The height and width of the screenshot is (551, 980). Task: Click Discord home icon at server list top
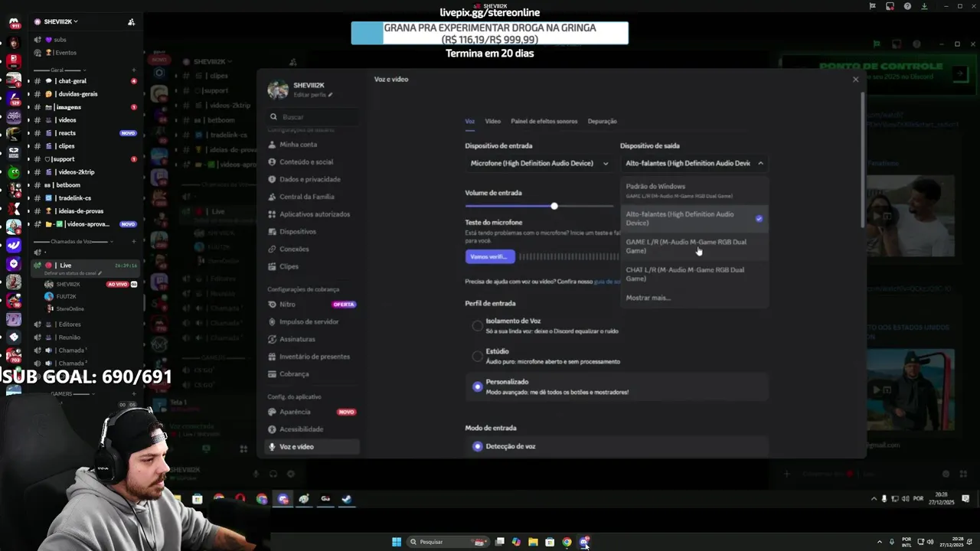pos(14,22)
